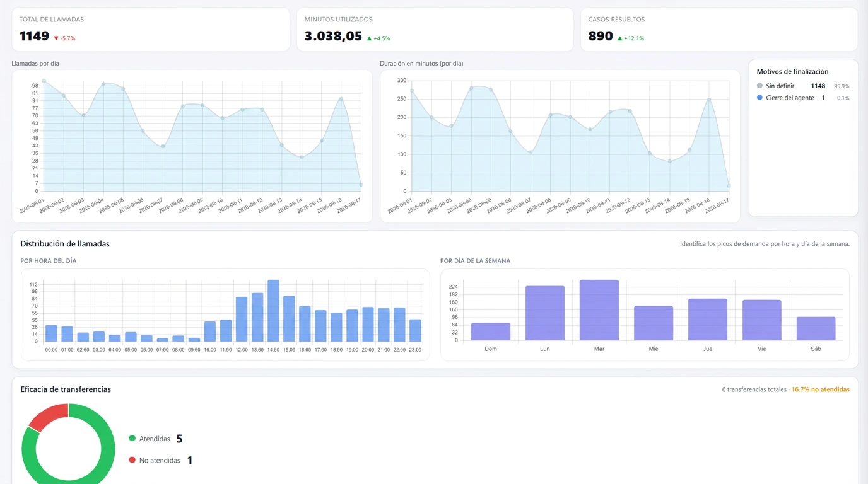Click the red down arrow beside 1149
The width and height of the screenshot is (868, 484).
pos(56,38)
